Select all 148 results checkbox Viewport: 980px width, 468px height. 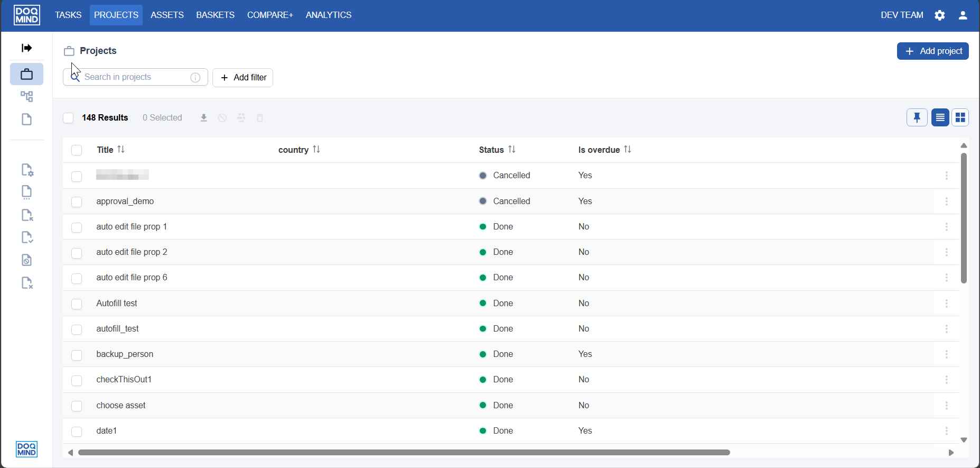point(68,118)
